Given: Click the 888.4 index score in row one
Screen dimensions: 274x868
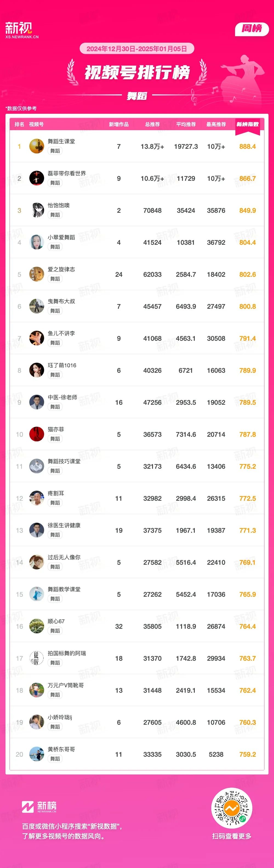Looking at the screenshot, I should (x=247, y=147).
